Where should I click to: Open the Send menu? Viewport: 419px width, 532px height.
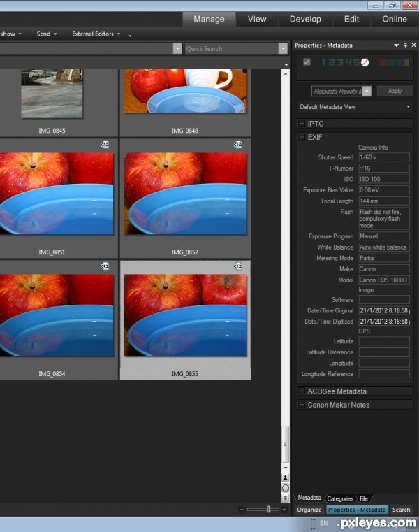click(x=47, y=34)
